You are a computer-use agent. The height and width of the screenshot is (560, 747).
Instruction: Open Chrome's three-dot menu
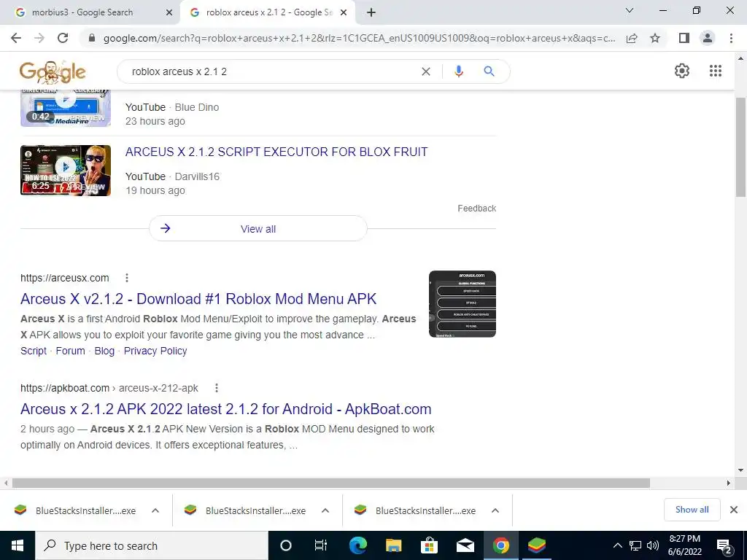731,38
